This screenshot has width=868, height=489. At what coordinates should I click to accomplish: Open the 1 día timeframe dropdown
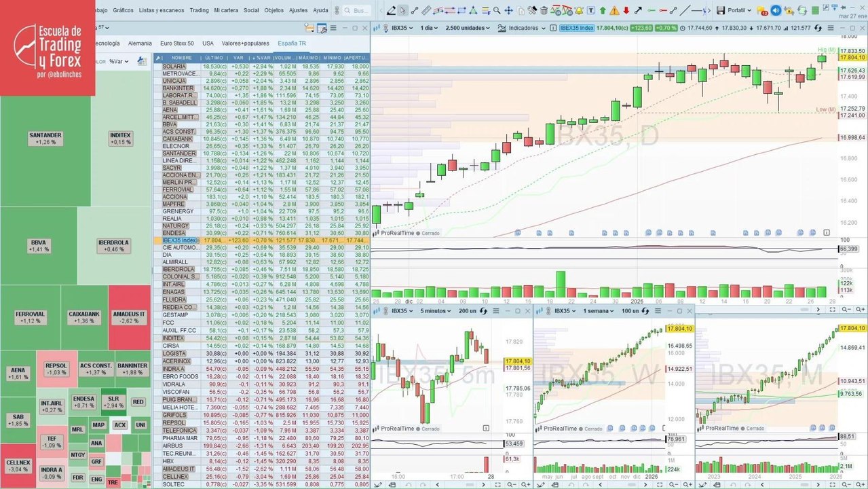[x=429, y=28]
